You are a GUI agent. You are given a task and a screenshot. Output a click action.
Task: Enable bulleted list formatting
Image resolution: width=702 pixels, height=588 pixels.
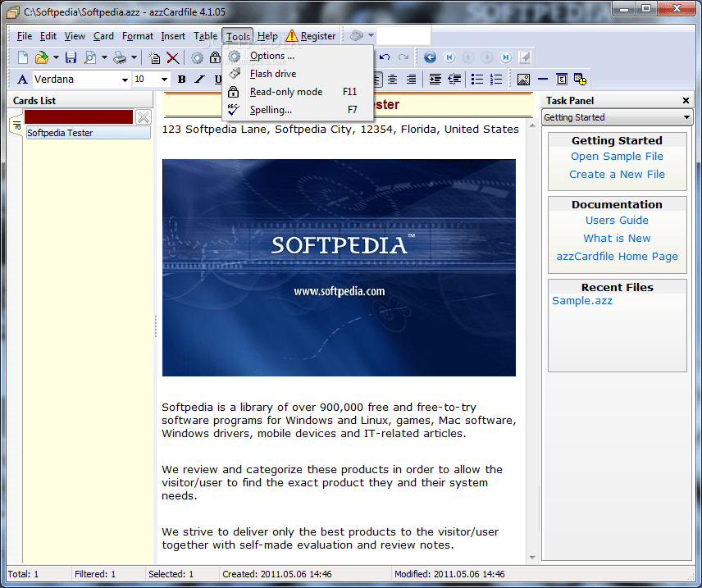(x=477, y=79)
